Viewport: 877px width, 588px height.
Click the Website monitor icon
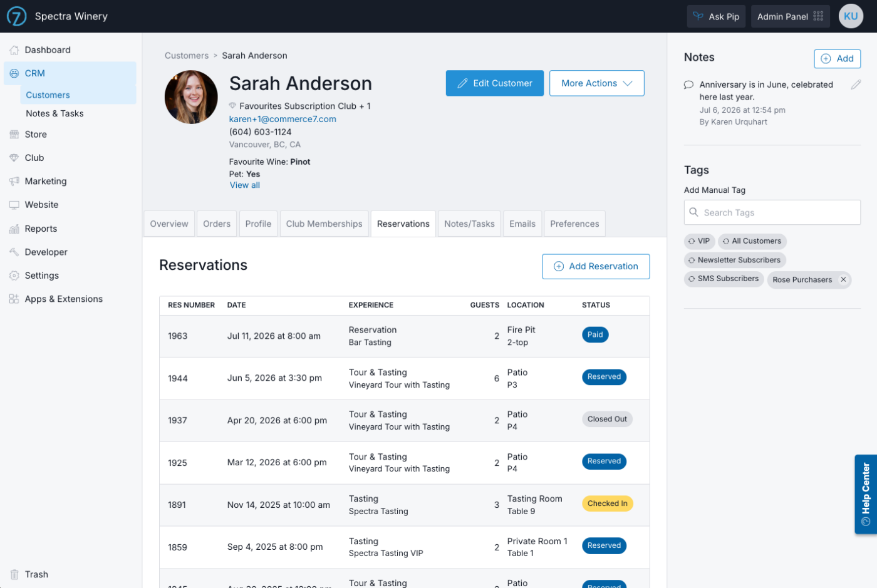(x=14, y=205)
